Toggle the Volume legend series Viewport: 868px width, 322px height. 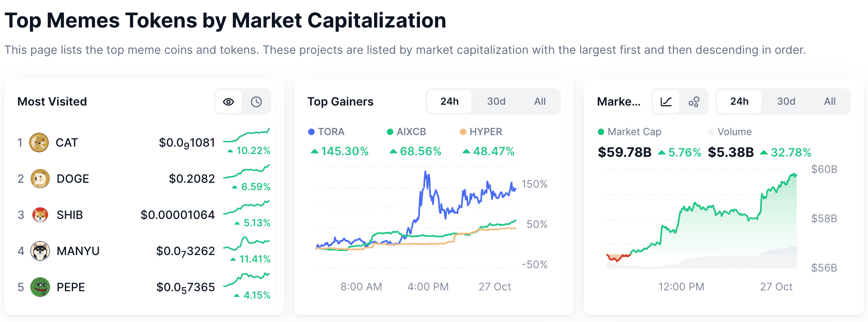click(730, 132)
